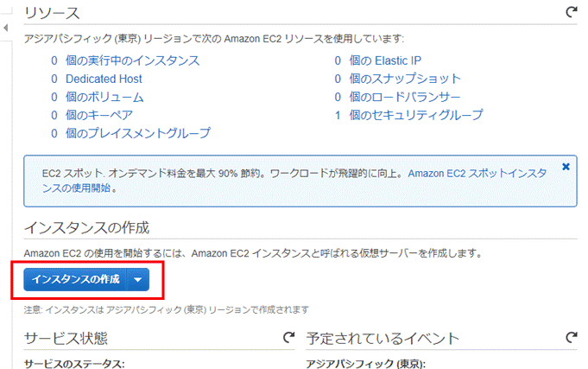Screen dimensions: 588x369
Task: Click the 1 count beside セキュリティグループ
Action: (338, 115)
